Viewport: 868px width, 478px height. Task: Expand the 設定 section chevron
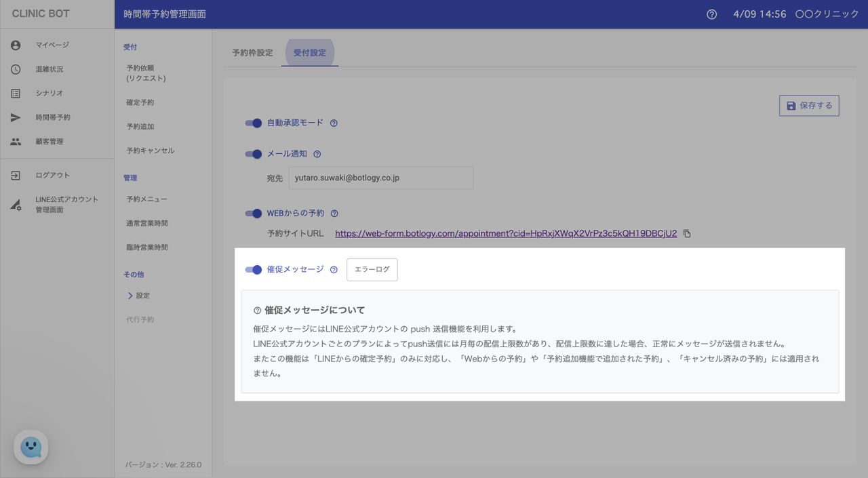[130, 296]
